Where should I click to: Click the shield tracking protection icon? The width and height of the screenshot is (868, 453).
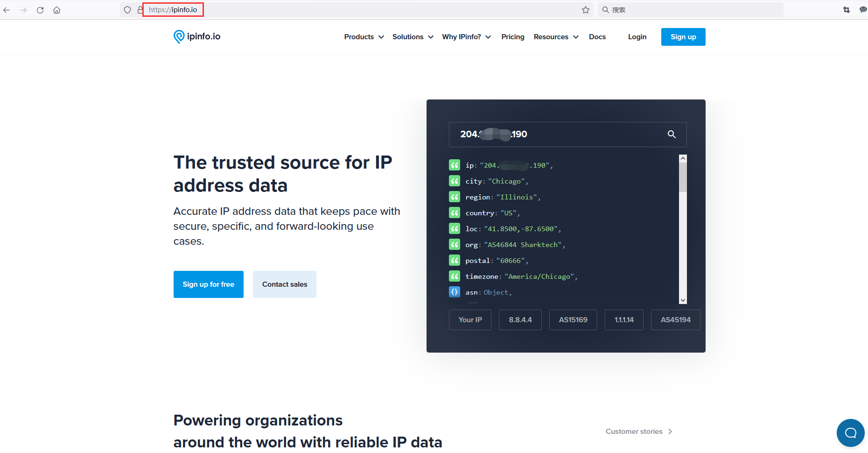127,10
